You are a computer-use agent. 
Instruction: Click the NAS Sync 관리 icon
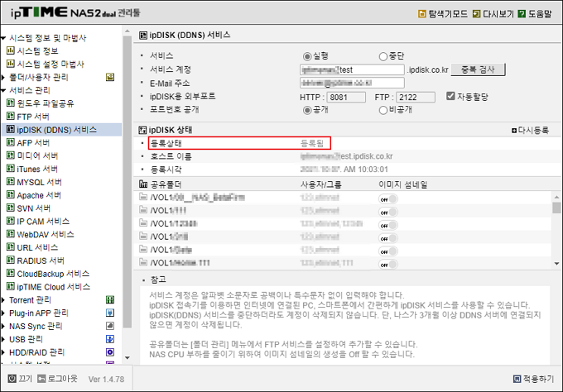[x=110, y=326]
